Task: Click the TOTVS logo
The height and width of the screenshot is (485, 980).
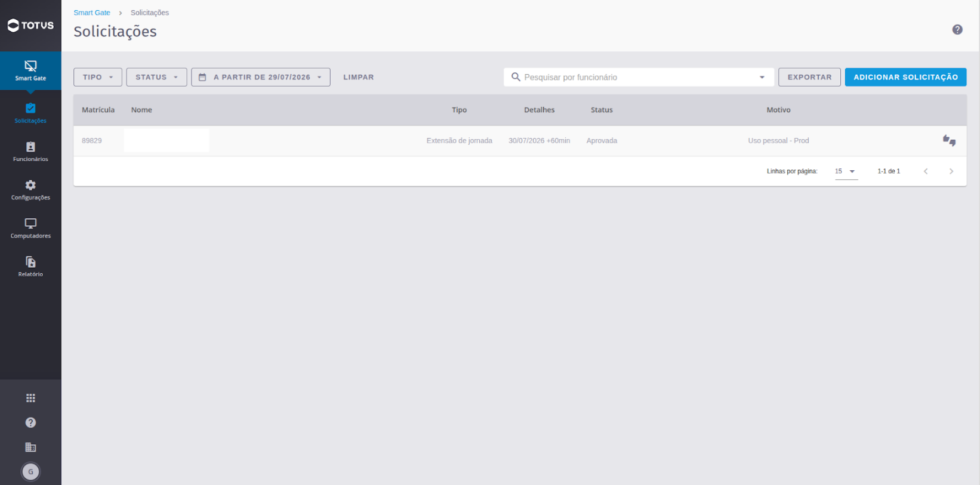Action: pos(30,25)
